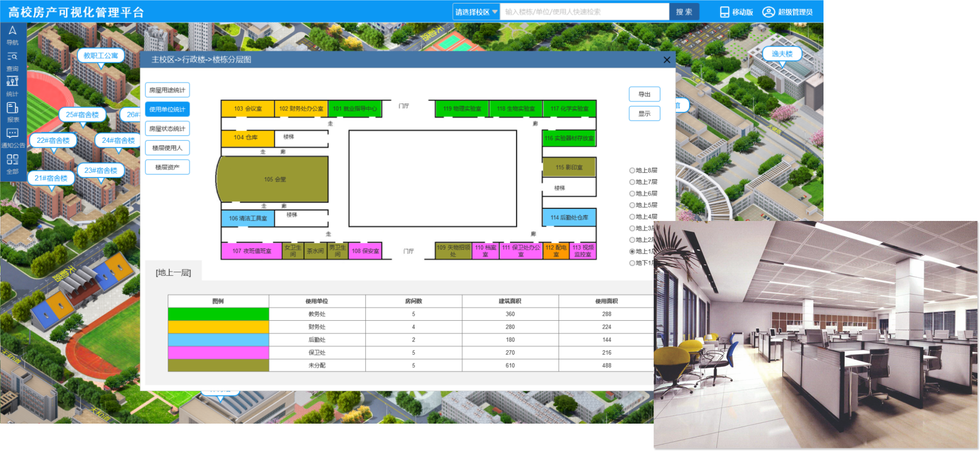The image size is (980, 451).
Task: Click room 113 视频监控室 on floor plan
Action: click(583, 251)
